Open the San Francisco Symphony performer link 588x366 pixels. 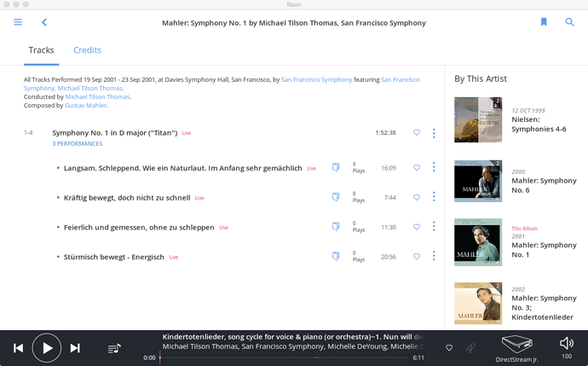[316, 79]
